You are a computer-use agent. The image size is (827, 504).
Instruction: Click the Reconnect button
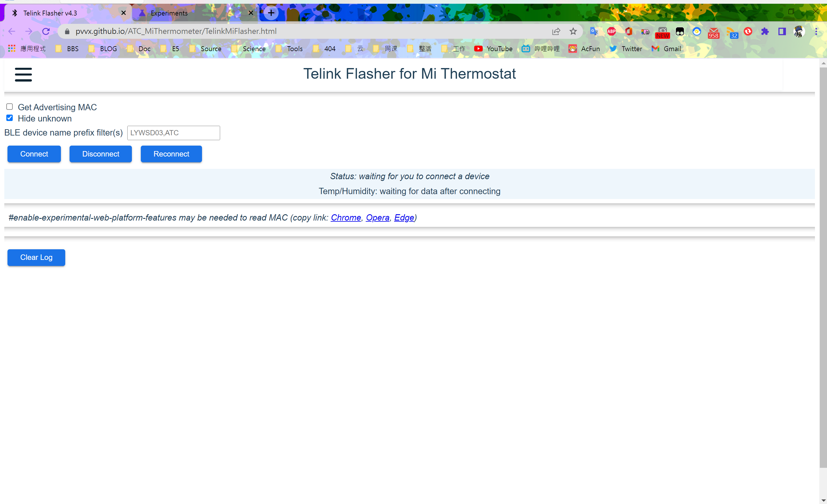pyautogui.click(x=171, y=154)
